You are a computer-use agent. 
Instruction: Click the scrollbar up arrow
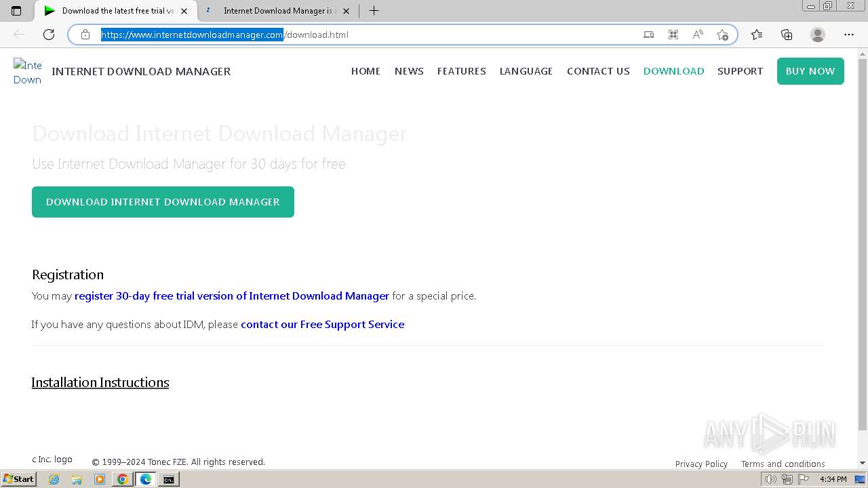(863, 53)
